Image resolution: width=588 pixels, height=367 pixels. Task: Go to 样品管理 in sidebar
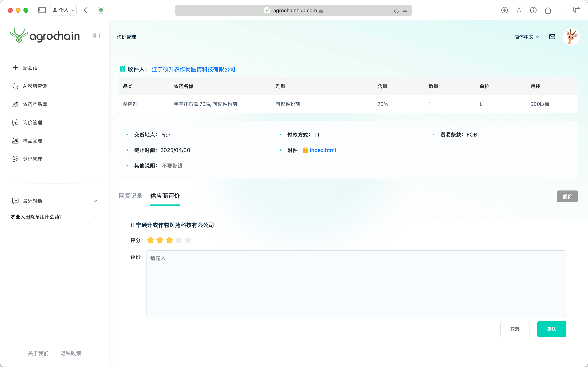(x=32, y=141)
